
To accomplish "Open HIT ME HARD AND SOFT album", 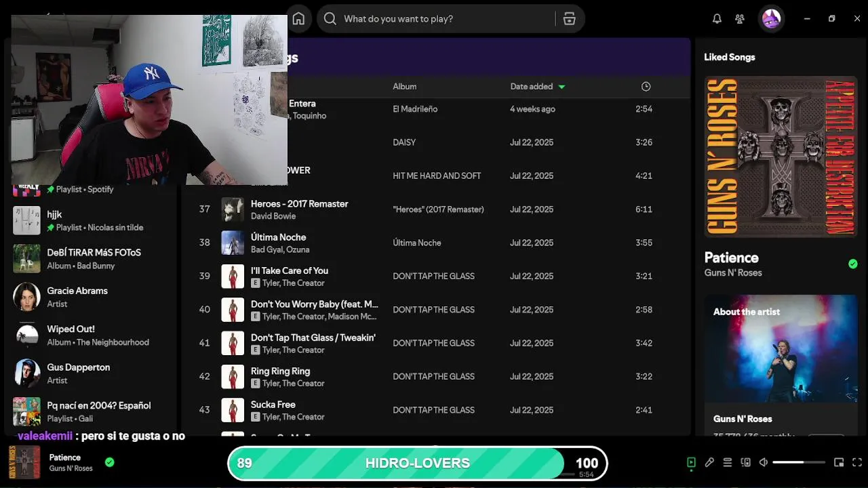I will (x=437, y=176).
